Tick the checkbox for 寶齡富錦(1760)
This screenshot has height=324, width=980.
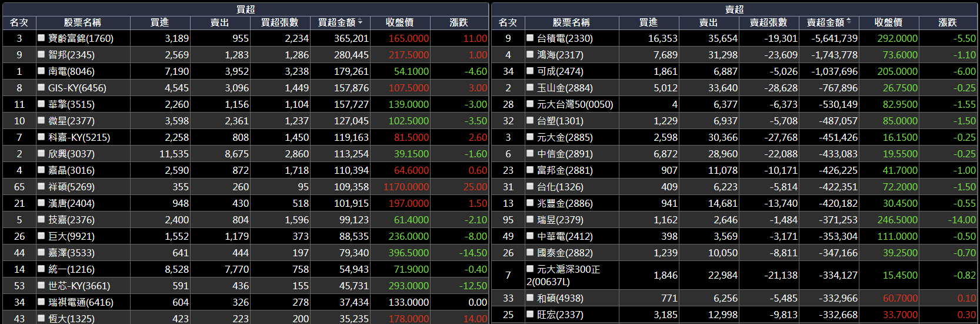pos(41,38)
